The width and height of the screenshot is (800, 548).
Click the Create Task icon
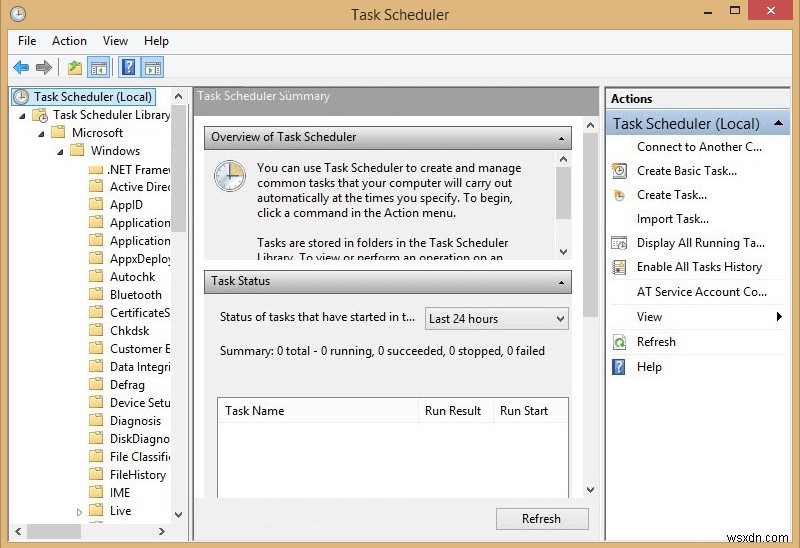[619, 195]
